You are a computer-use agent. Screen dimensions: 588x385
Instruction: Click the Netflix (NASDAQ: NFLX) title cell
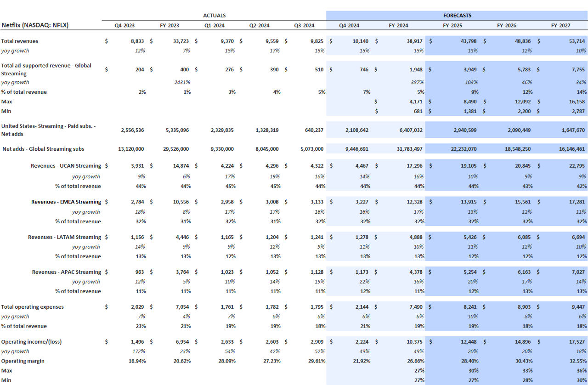pos(35,25)
